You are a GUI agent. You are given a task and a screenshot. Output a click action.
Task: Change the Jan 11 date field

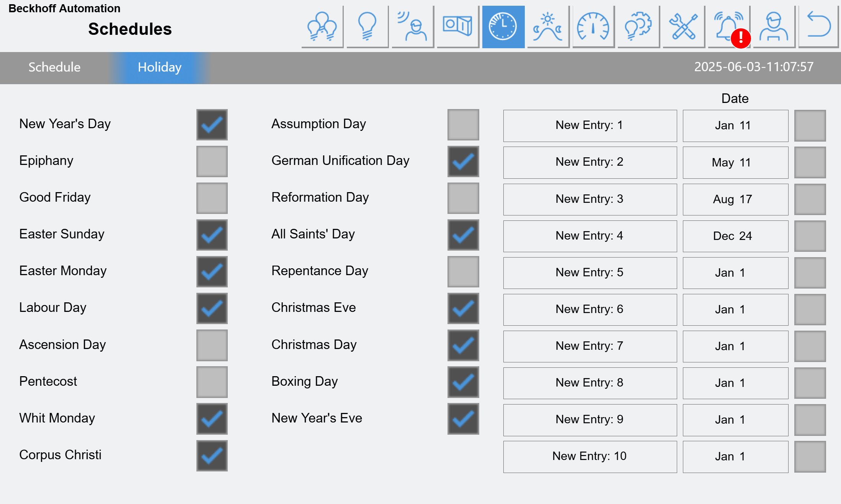(735, 126)
